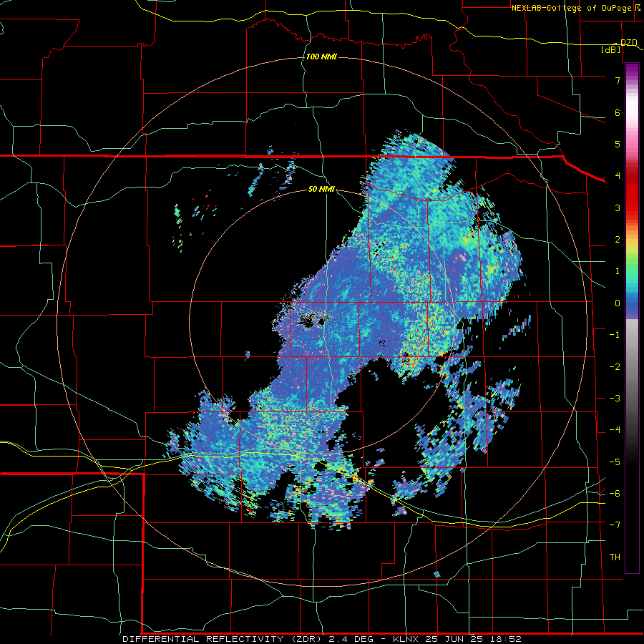Click the -4 value on the dB scale
The width and height of the screenshot is (644, 644).
615,429
